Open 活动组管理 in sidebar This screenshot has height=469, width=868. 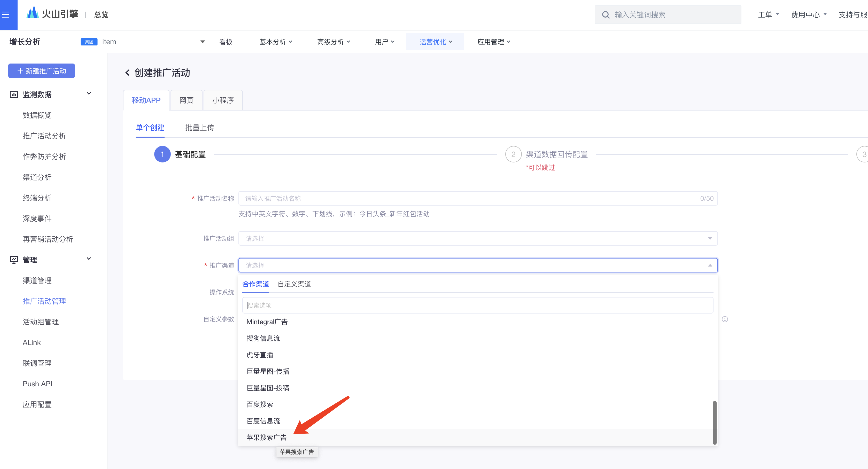click(x=41, y=322)
